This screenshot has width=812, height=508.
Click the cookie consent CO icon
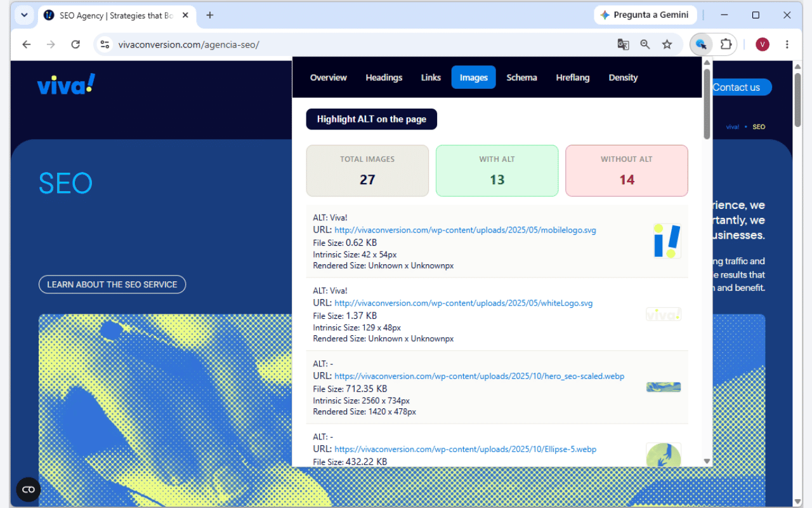click(x=29, y=489)
